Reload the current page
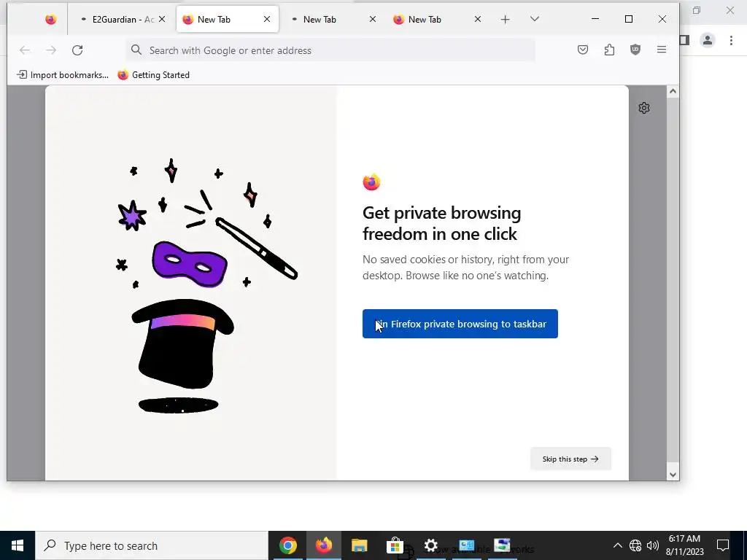Viewport: 747px width, 560px height. pyautogui.click(x=77, y=50)
